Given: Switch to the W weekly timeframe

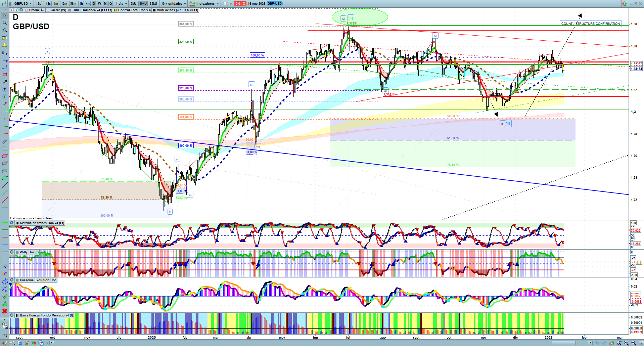Looking at the screenshot, I should pyautogui.click(x=99, y=4).
